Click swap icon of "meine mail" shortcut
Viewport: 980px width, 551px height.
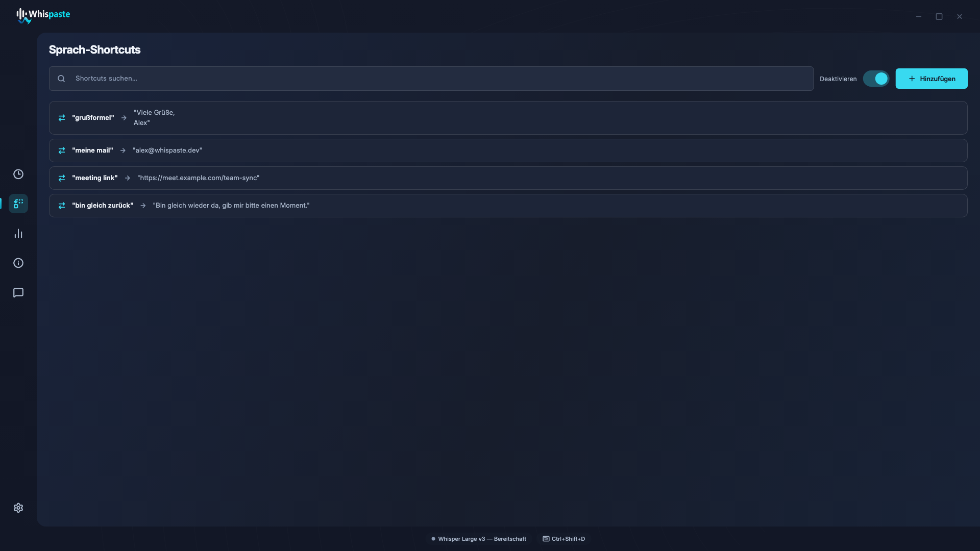coord(62,151)
